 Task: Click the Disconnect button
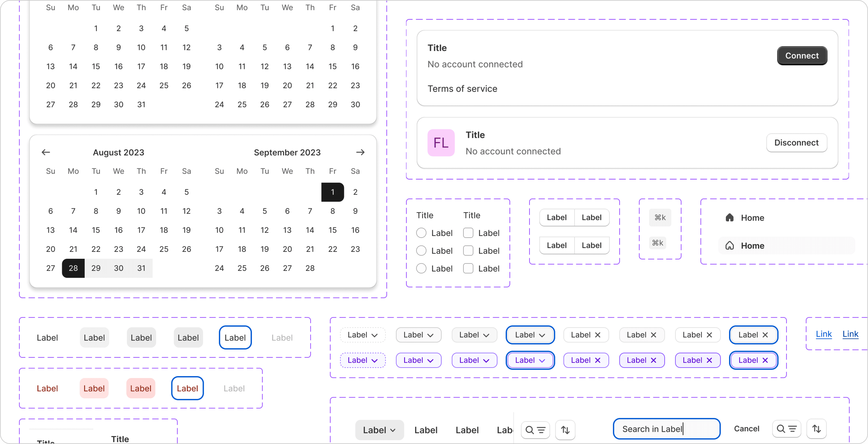coord(796,143)
